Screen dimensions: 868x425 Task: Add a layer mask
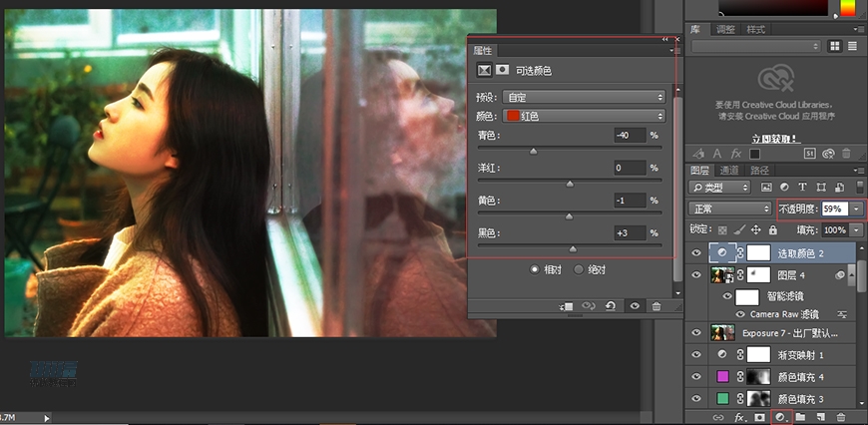coord(760,417)
